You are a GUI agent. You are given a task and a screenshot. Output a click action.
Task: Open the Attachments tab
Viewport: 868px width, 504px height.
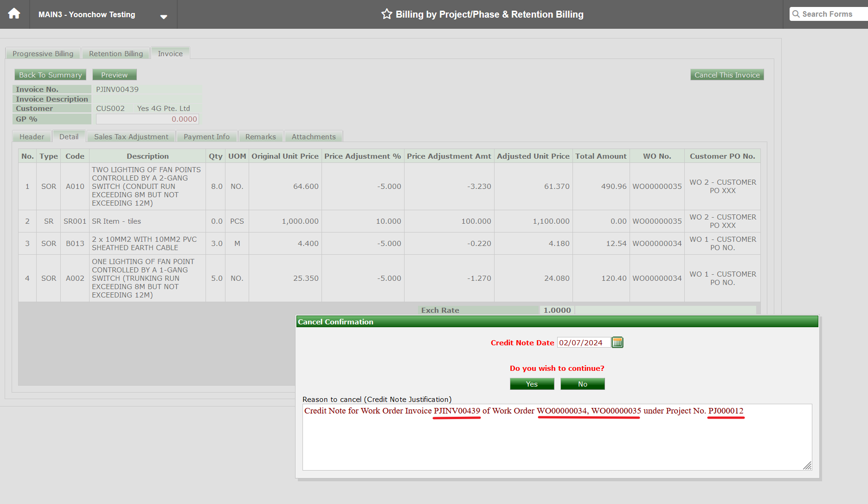(313, 136)
